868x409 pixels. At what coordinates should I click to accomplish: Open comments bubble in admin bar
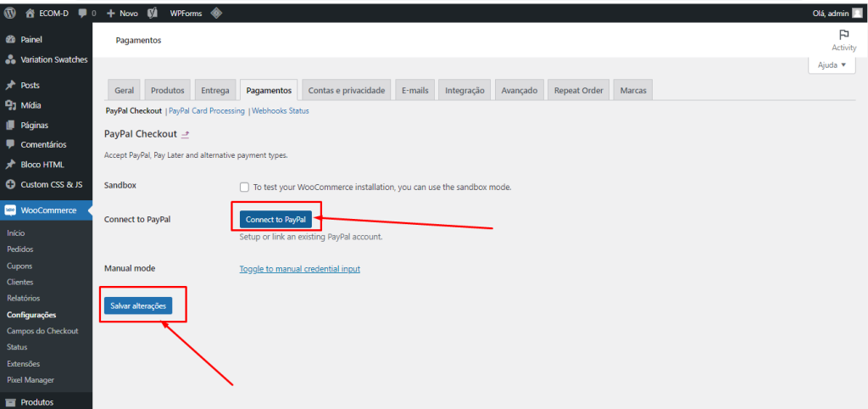(x=83, y=13)
